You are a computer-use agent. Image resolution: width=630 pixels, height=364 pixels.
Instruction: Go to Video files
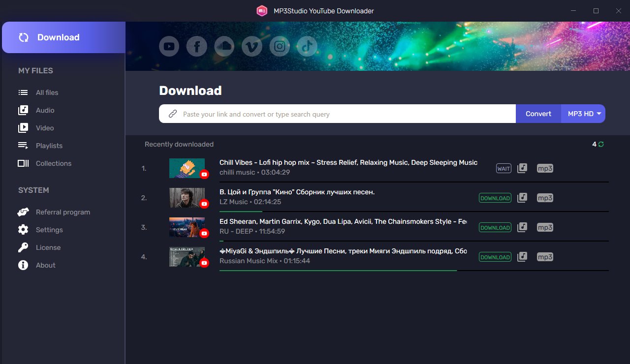pos(45,128)
